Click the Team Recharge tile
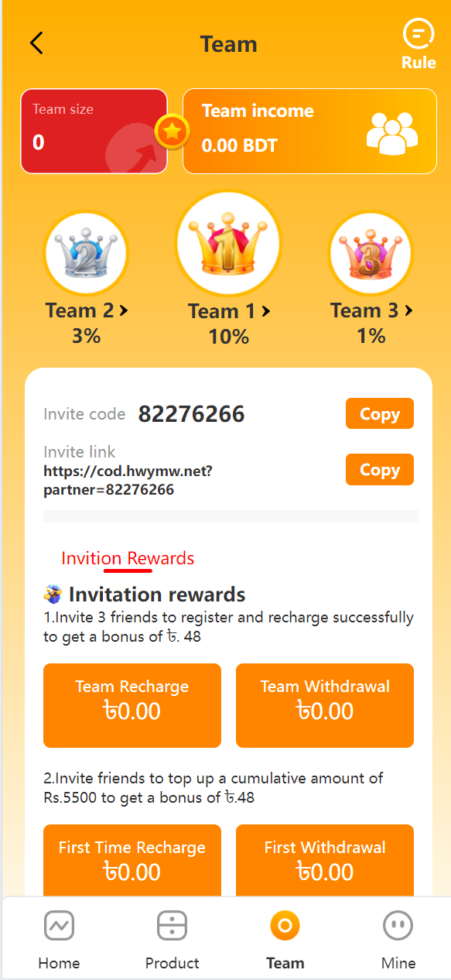 point(132,705)
